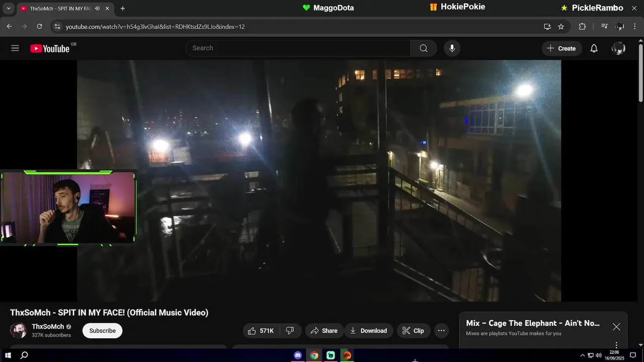Share the video
644x362 pixels.
click(x=324, y=331)
